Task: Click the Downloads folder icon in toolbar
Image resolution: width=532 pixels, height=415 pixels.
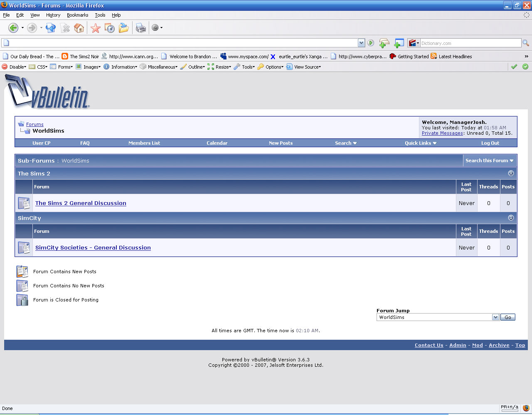Action: click(x=124, y=28)
